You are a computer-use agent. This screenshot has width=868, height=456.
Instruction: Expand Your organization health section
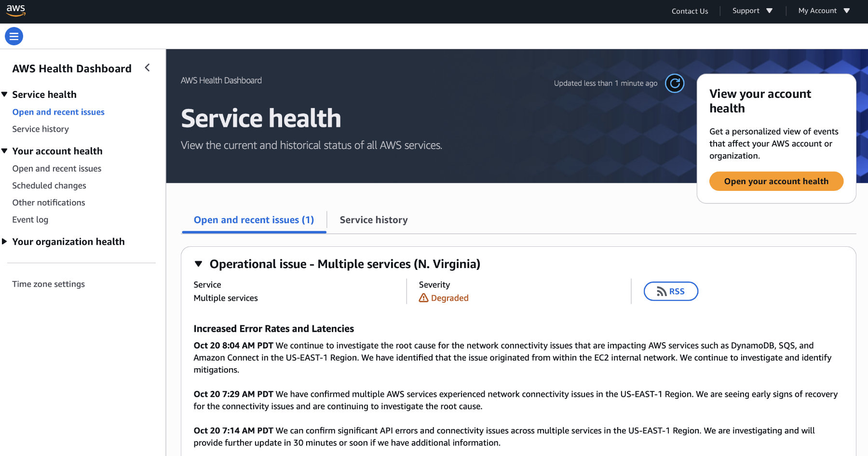coord(5,241)
